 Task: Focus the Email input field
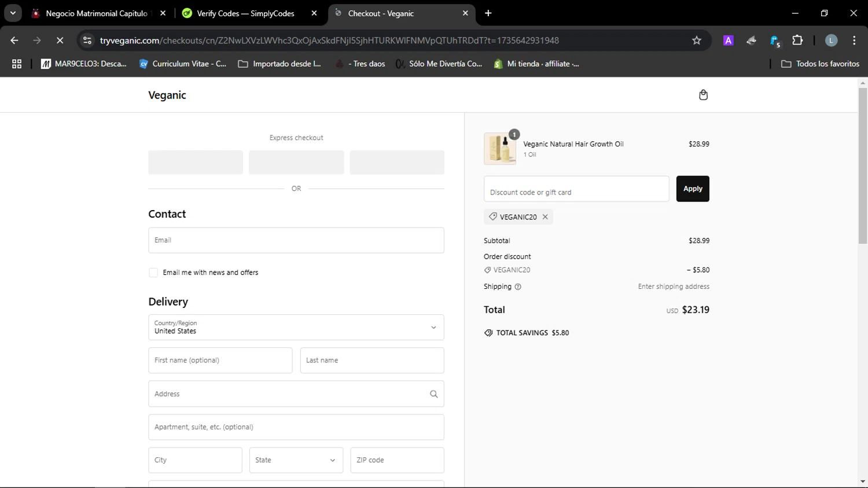296,240
